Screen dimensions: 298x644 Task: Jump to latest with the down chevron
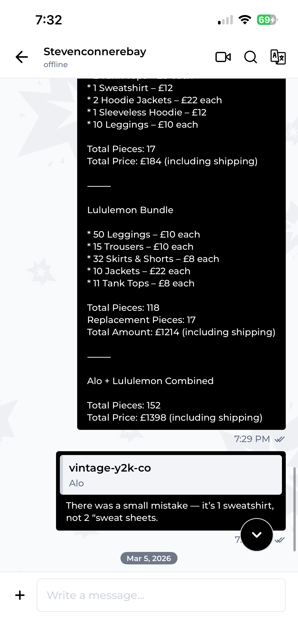257,535
